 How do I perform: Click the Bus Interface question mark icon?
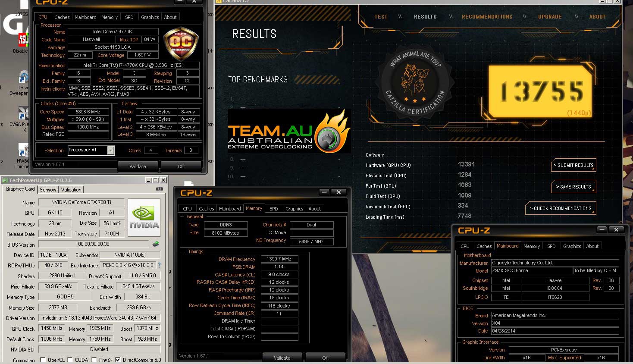[159, 265]
